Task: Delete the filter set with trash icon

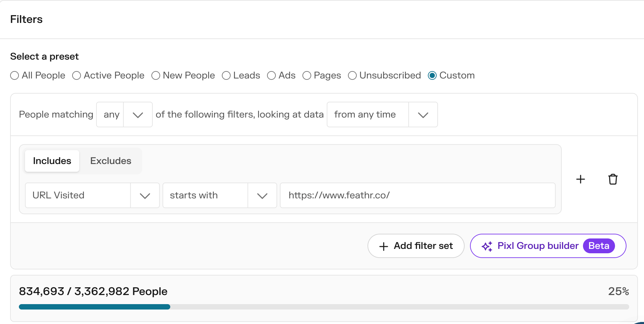Action: (x=613, y=179)
